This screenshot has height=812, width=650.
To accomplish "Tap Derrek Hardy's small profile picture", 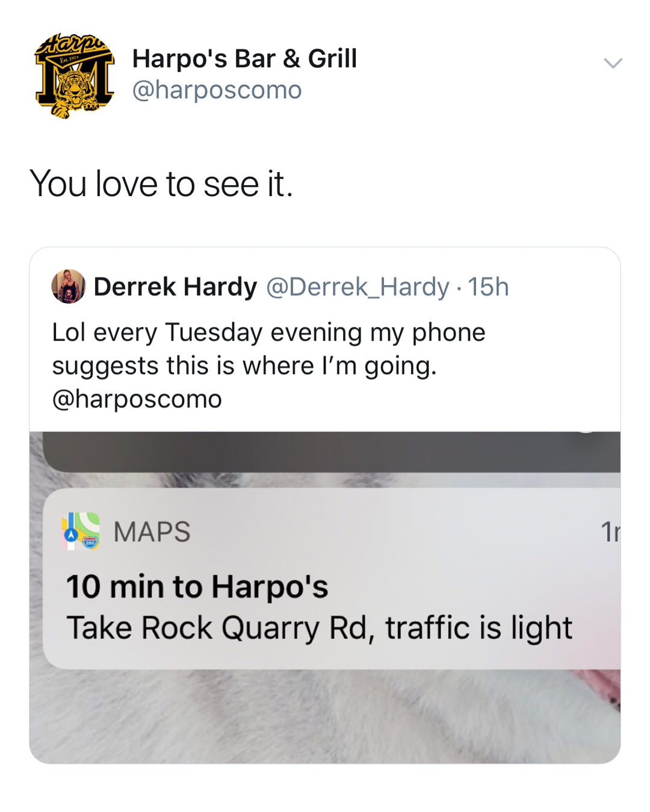I will tap(68, 286).
